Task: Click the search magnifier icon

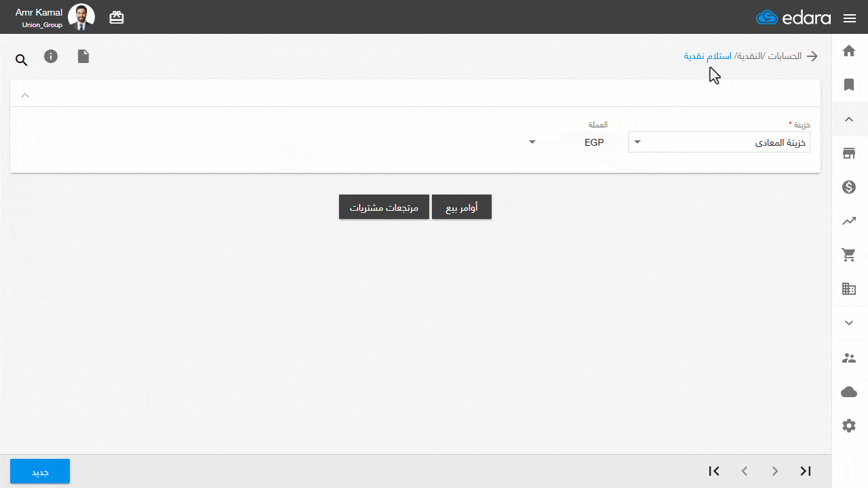Action: click(x=22, y=61)
